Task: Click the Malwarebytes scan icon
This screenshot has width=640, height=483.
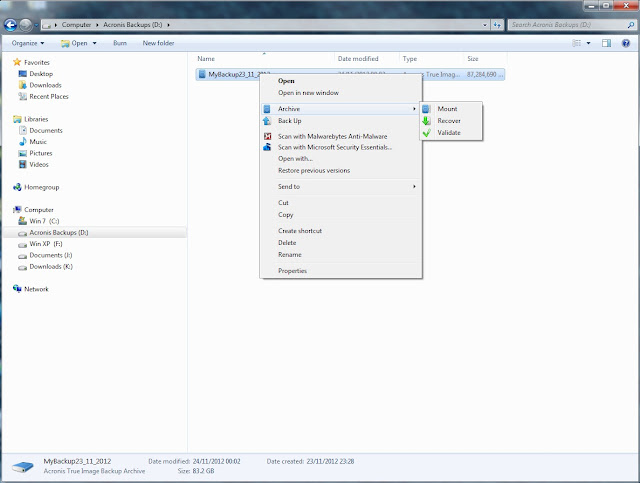Action: pos(267,136)
